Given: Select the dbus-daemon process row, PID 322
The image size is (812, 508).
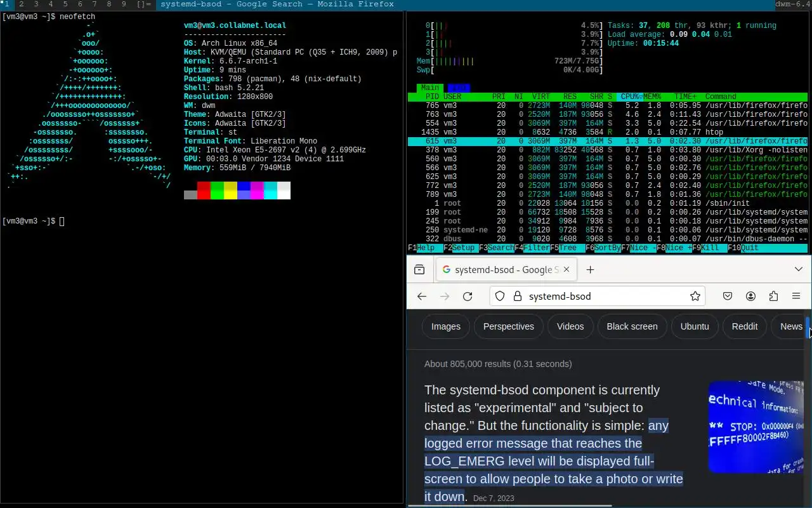Looking at the screenshot, I should pos(608,239).
